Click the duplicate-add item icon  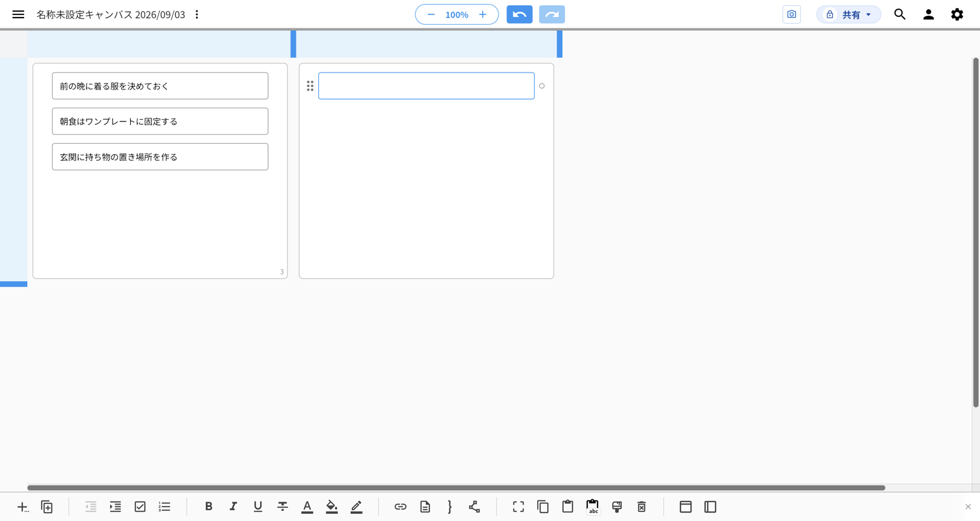[x=47, y=507]
